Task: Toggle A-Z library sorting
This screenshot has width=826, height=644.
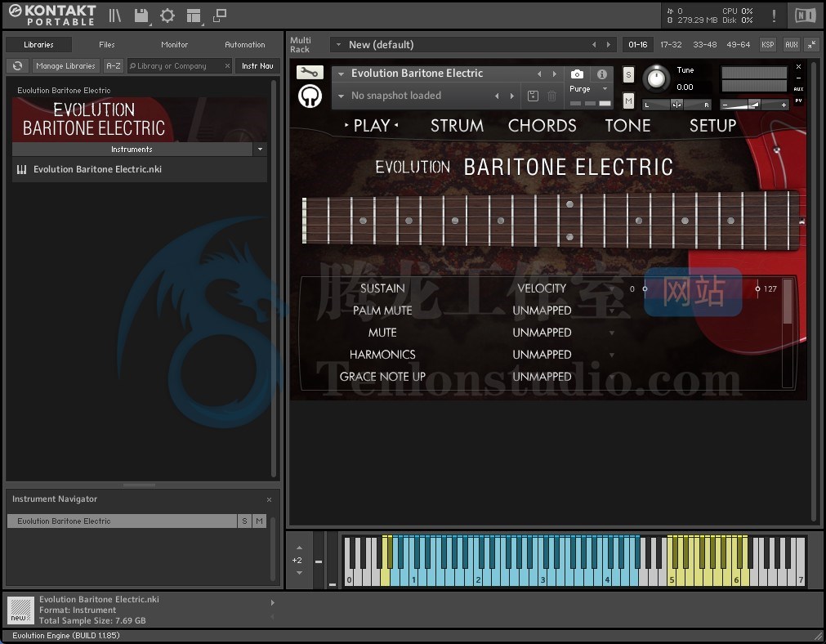Action: point(114,66)
